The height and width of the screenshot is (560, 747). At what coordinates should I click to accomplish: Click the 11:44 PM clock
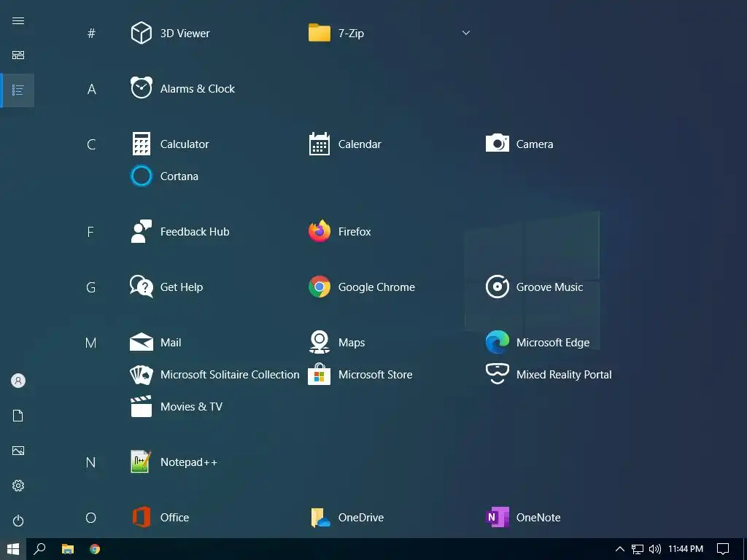pyautogui.click(x=686, y=549)
